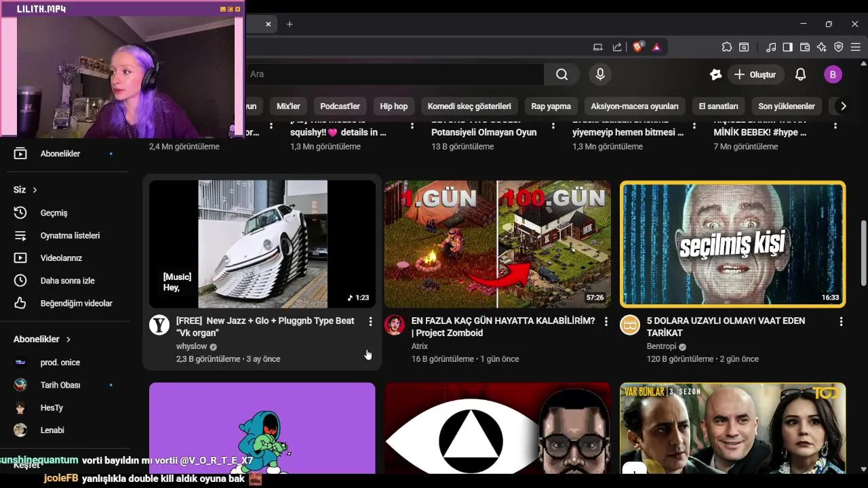Open the browser extensions puzzle icon
The height and width of the screenshot is (488, 868).
[727, 47]
